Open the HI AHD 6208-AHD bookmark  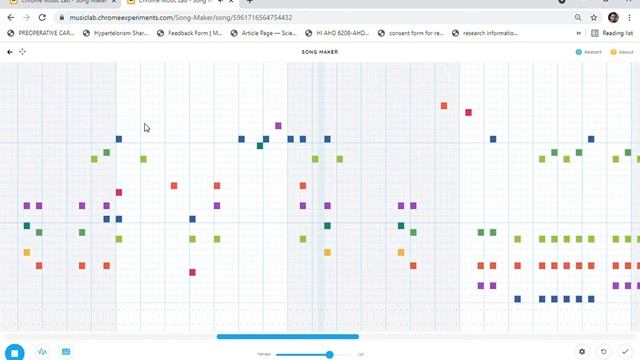click(x=338, y=33)
